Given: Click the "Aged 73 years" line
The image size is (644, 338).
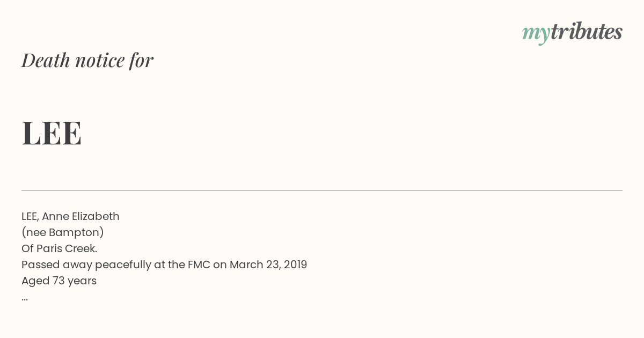Looking at the screenshot, I should tap(59, 281).
